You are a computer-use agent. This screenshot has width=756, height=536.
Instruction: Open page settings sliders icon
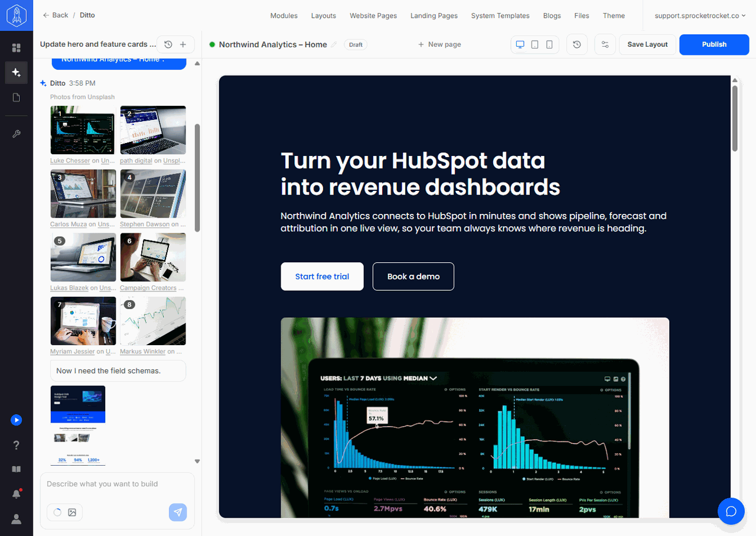605,44
